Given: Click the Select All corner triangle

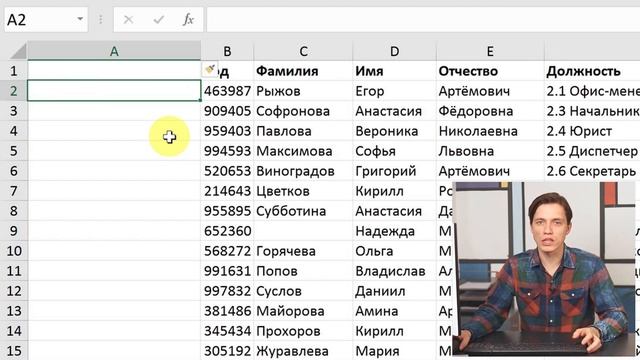Looking at the screenshot, I should [x=18, y=51].
